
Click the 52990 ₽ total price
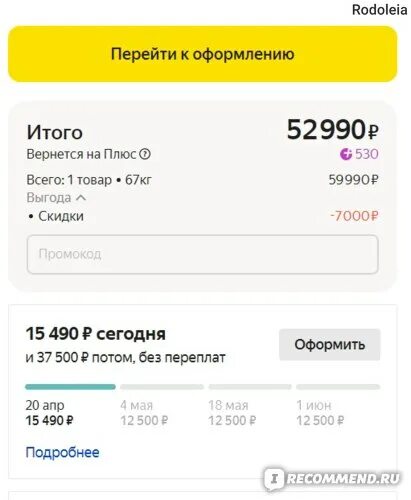[332, 130]
